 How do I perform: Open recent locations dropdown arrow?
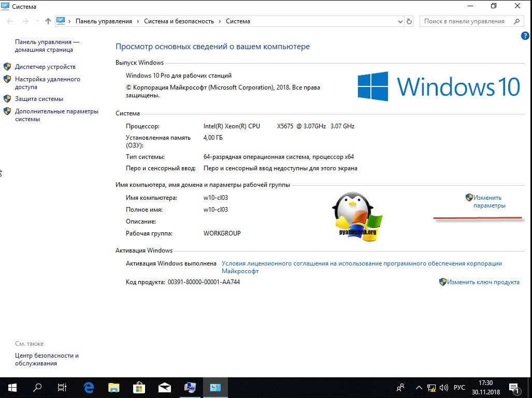pos(37,21)
